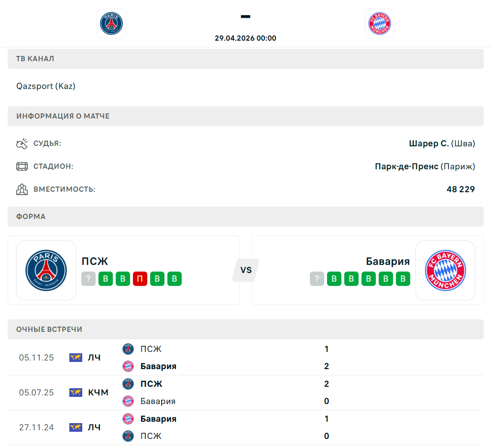Click PSG's red loss form badge
The width and height of the screenshot is (492, 448).
coord(140,279)
